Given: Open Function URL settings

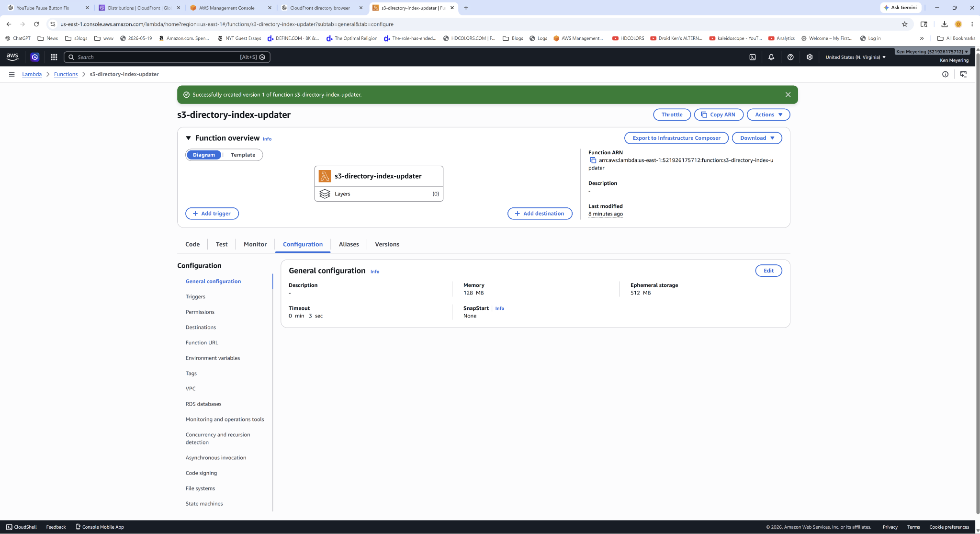Looking at the screenshot, I should 202,342.
